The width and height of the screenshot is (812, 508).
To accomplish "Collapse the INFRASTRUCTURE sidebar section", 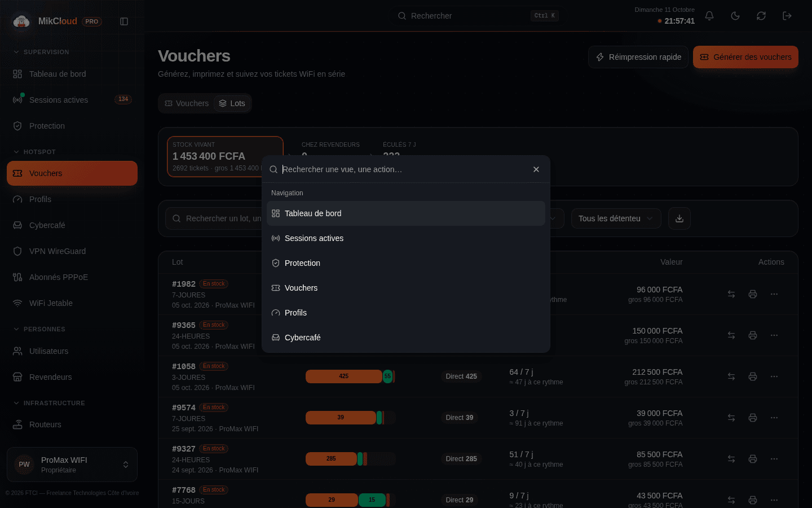I will point(49,403).
